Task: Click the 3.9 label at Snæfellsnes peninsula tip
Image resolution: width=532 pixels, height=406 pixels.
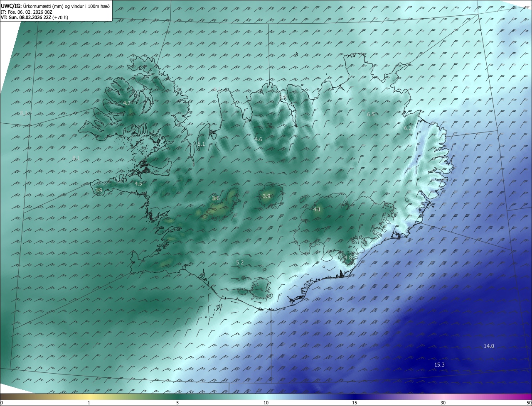Action: click(99, 190)
